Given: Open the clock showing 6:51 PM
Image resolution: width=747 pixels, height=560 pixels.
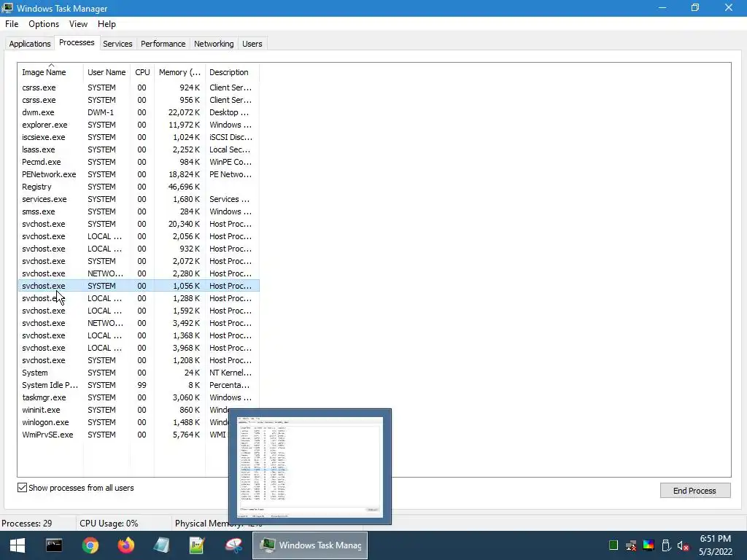Looking at the screenshot, I should click(715, 545).
